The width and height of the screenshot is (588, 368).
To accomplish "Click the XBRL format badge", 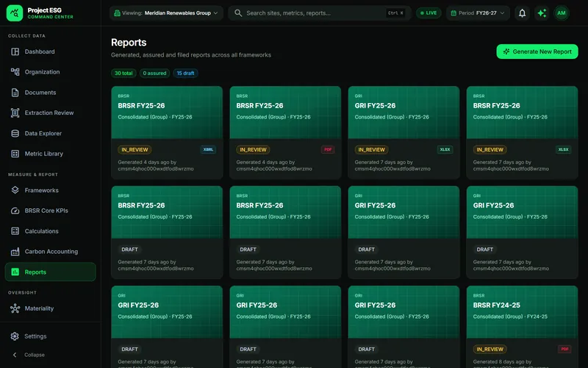I will click(208, 149).
